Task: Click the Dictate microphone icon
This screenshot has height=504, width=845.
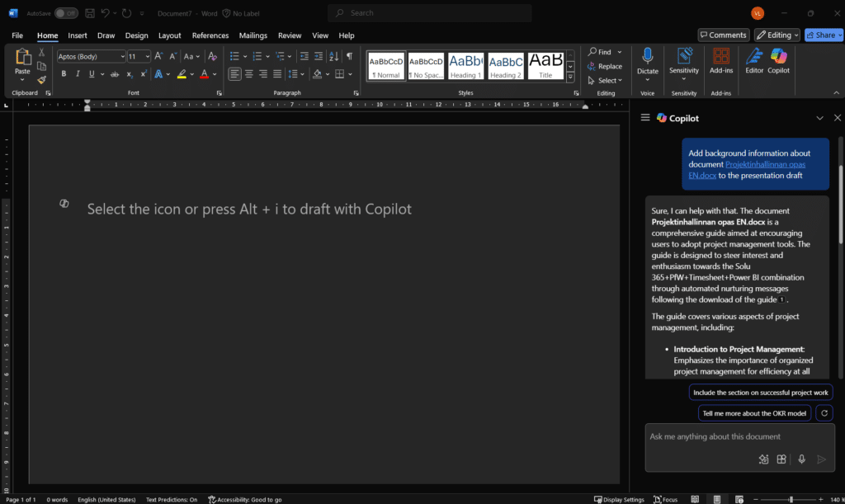Action: [x=648, y=57]
